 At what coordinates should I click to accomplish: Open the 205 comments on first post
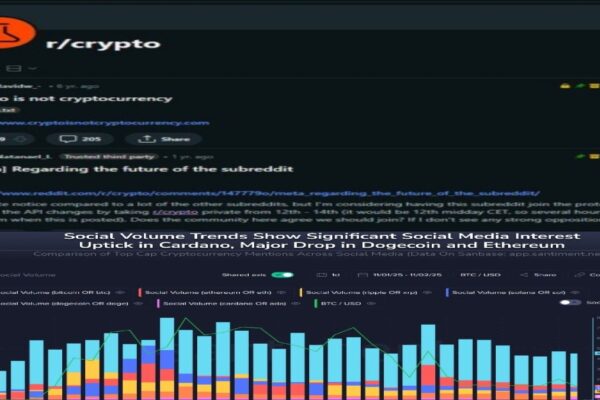pyautogui.click(x=80, y=139)
